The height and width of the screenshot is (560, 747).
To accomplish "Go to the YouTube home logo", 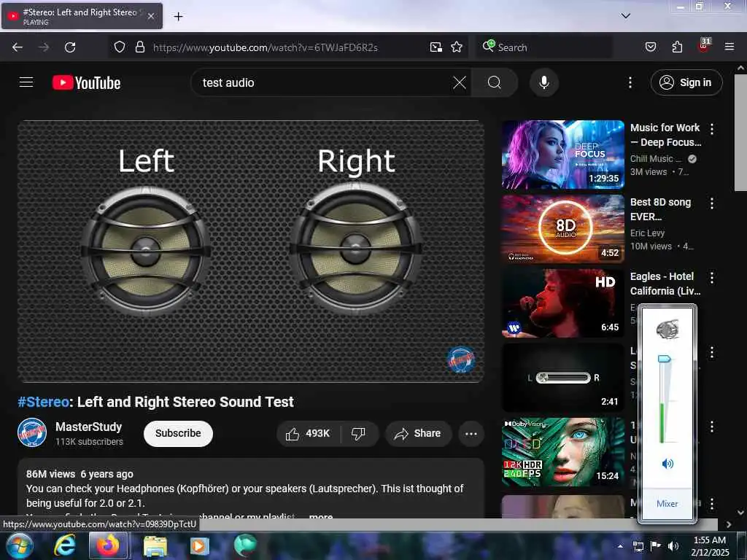I will tap(86, 83).
